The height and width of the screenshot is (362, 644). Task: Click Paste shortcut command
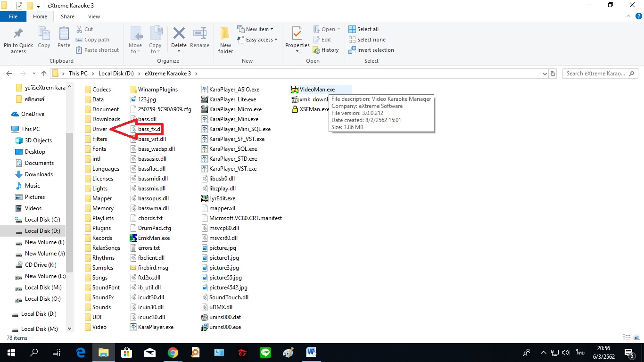coord(97,50)
